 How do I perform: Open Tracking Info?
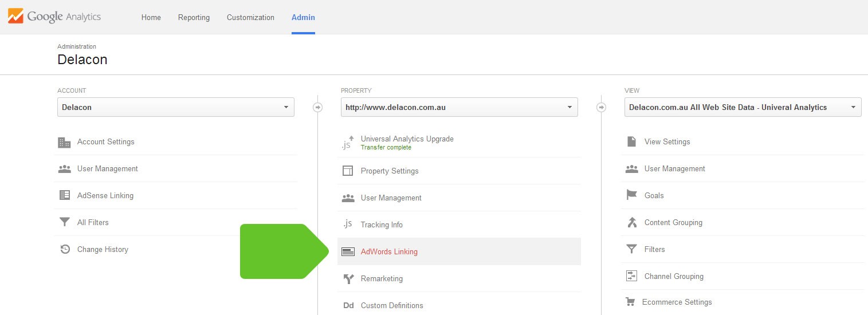tap(382, 225)
